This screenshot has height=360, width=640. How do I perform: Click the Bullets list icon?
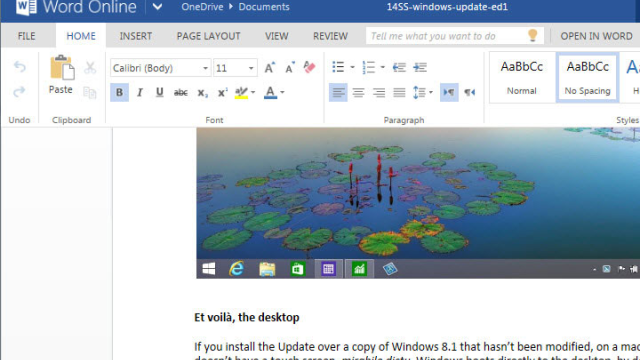tap(338, 67)
